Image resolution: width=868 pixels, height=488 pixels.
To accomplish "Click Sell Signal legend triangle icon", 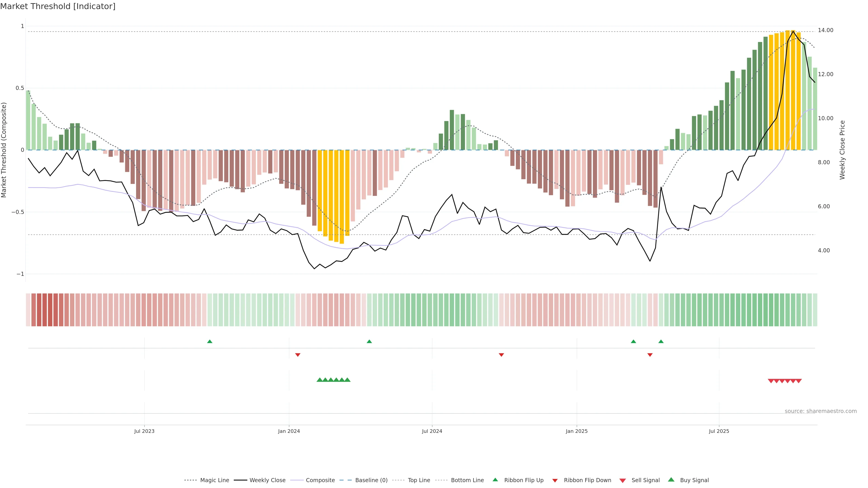I will 623,480.
